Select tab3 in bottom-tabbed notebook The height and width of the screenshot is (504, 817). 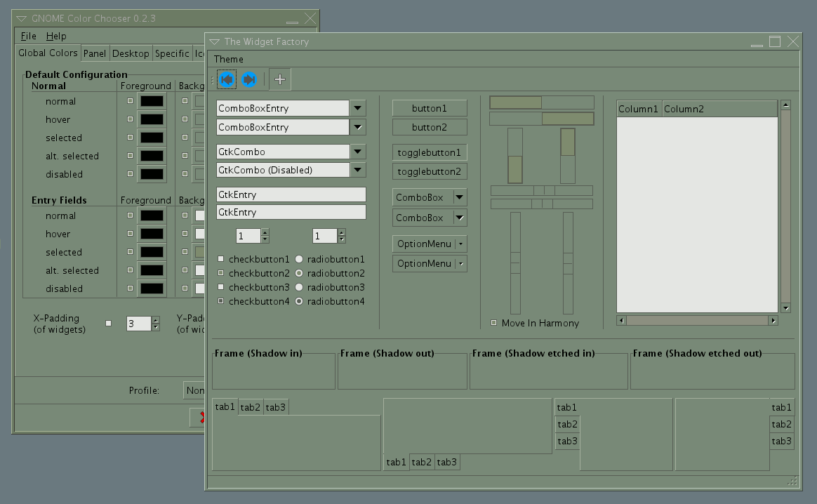click(x=446, y=462)
